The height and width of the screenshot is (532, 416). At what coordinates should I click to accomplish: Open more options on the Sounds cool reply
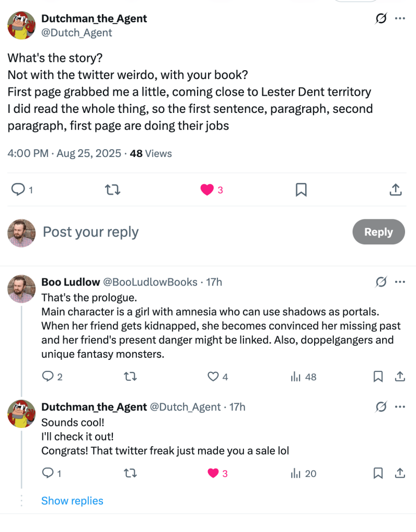click(400, 407)
